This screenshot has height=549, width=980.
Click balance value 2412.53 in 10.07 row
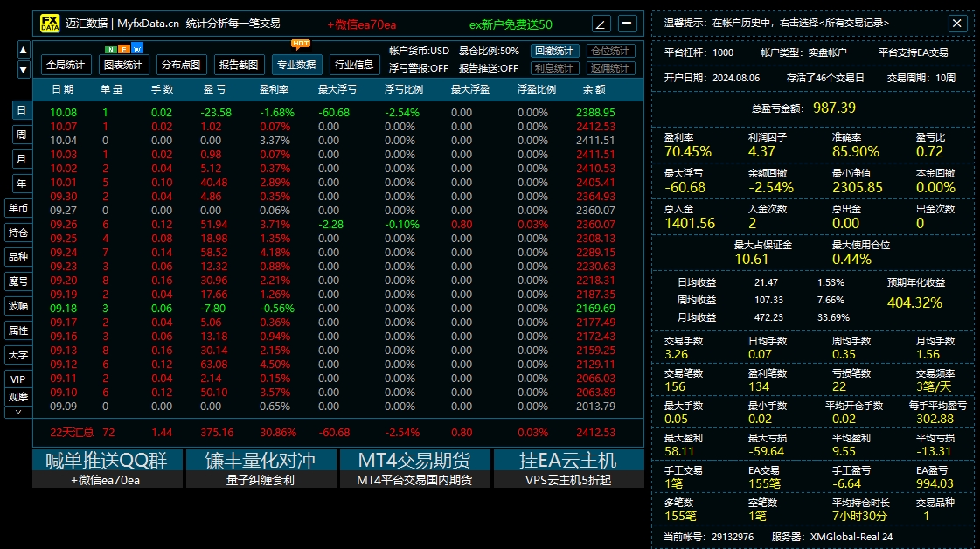pos(595,127)
